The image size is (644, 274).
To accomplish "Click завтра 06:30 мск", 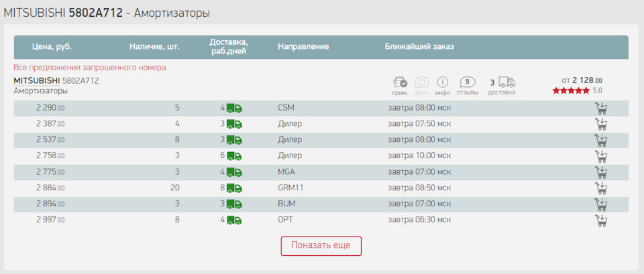I will pyautogui.click(x=419, y=220).
